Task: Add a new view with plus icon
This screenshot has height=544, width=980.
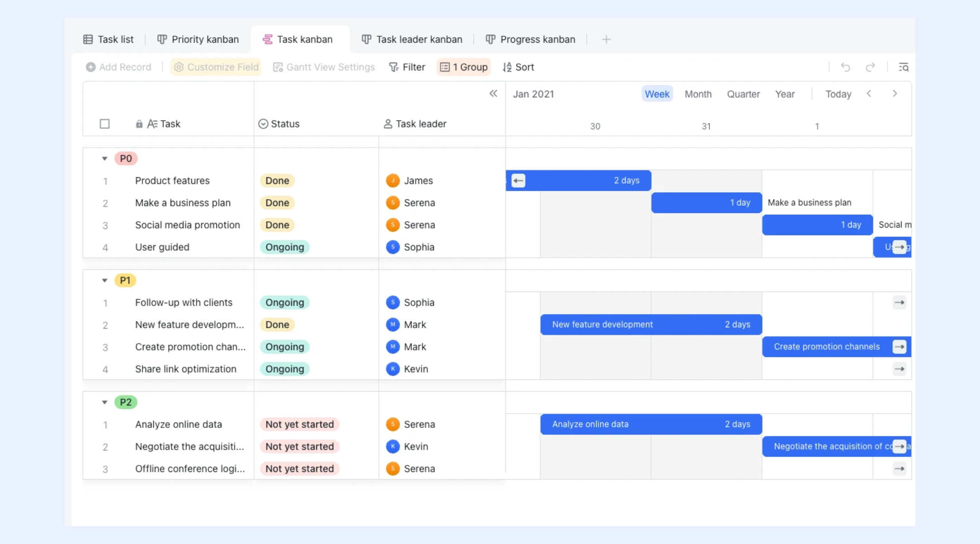Action: tap(606, 39)
